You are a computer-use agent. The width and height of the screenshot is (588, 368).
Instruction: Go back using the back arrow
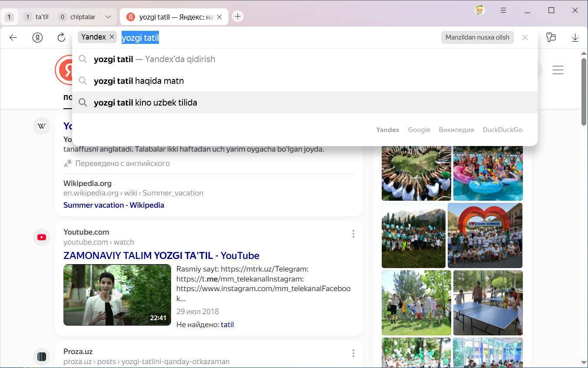pyautogui.click(x=13, y=38)
